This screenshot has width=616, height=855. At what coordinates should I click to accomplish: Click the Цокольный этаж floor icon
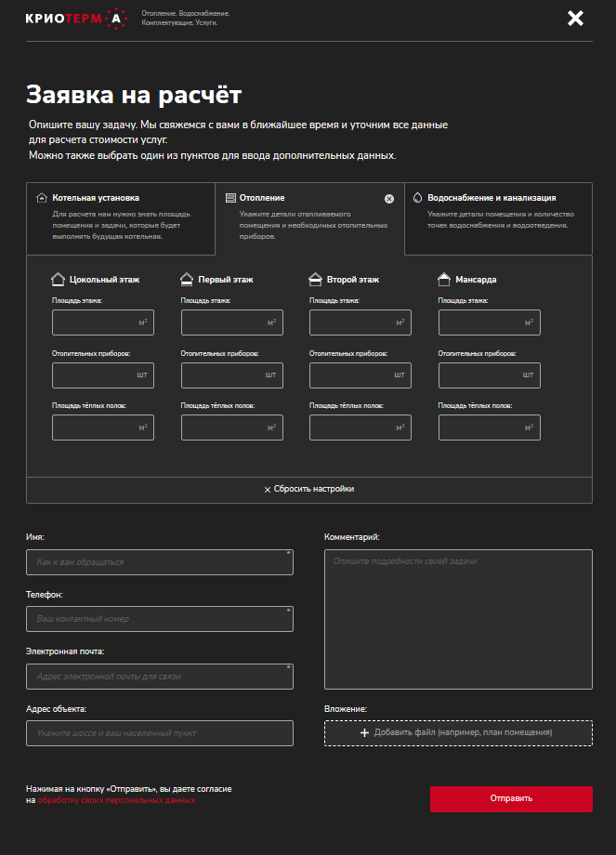coord(58,279)
